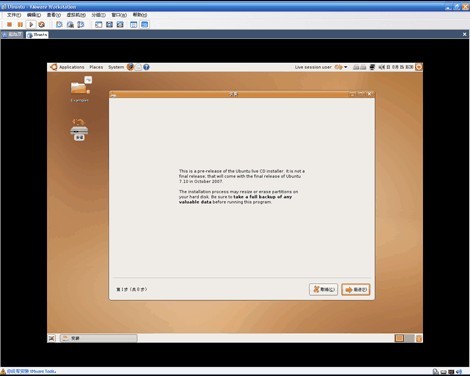The height and width of the screenshot is (376, 470).
Task: Take snapshot using the clock icon
Action: click(x=59, y=24)
